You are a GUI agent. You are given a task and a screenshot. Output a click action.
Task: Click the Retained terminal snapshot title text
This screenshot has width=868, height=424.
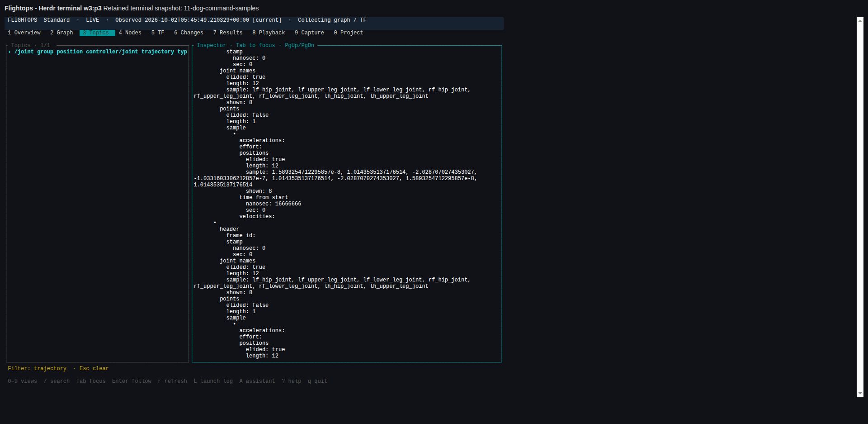(x=181, y=8)
